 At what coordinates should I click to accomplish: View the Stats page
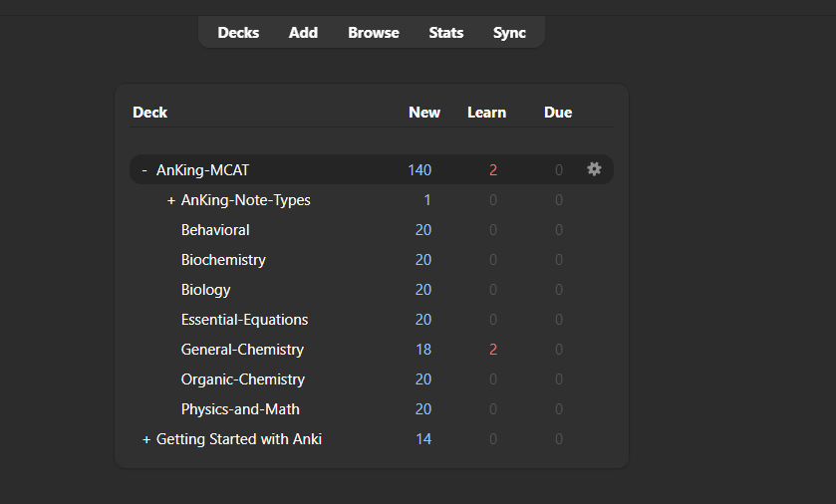445,33
